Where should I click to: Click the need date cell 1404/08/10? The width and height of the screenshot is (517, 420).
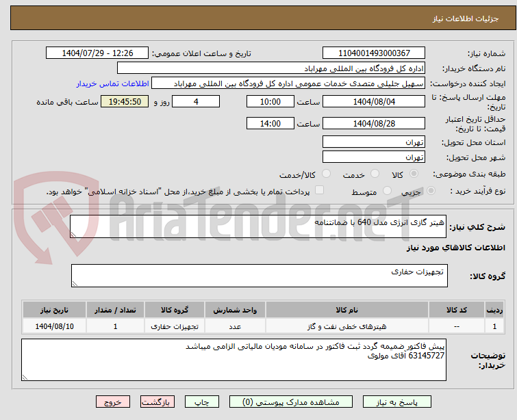[54, 326]
